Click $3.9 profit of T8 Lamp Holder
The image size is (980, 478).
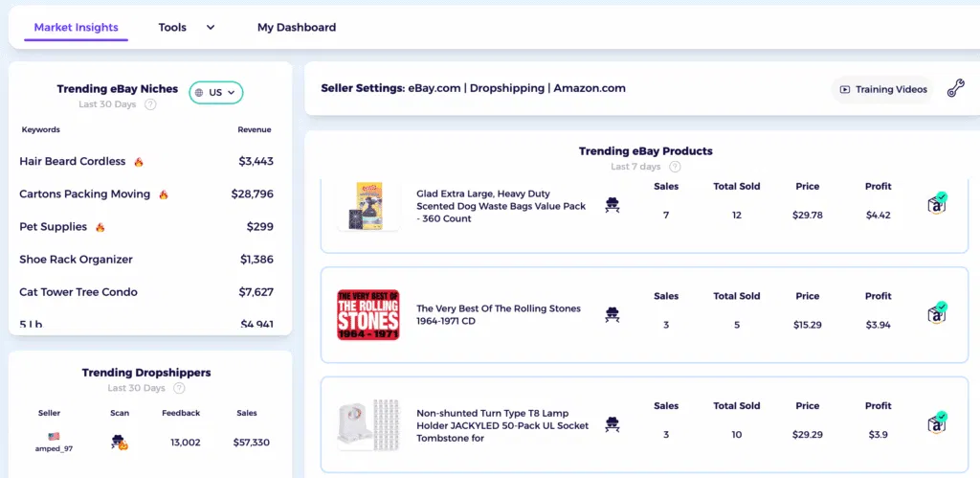(x=879, y=435)
